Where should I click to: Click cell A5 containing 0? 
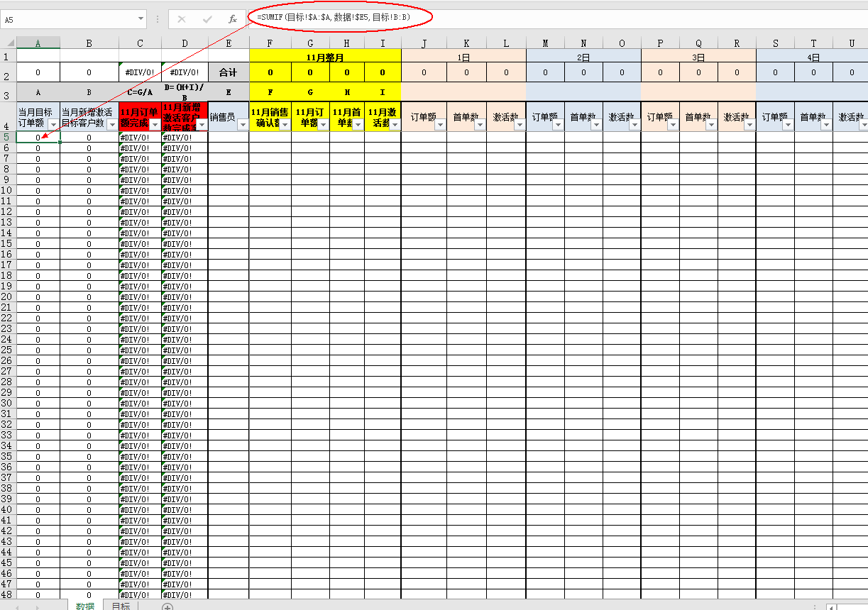click(38, 137)
